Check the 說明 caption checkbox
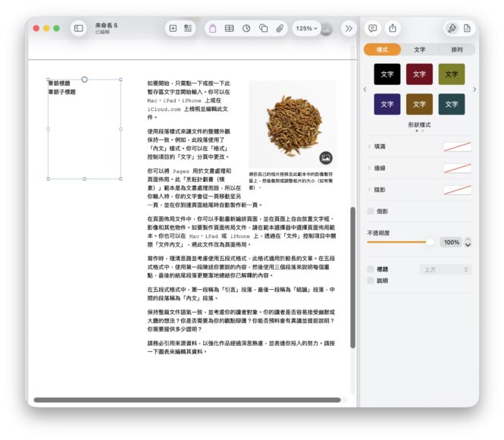The image size is (504, 440). (371, 281)
